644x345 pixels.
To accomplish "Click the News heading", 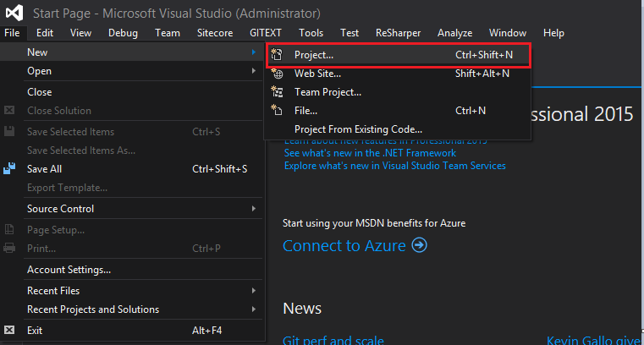I will (x=302, y=308).
